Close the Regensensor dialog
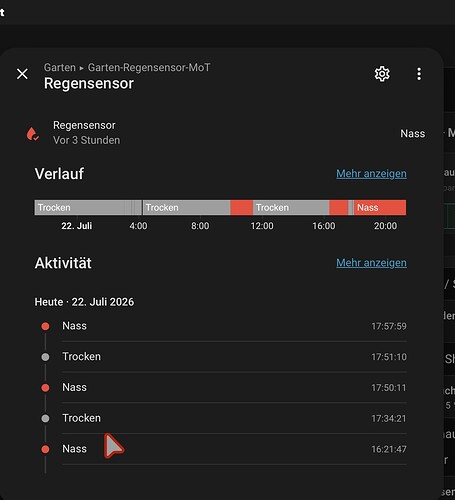 point(22,74)
